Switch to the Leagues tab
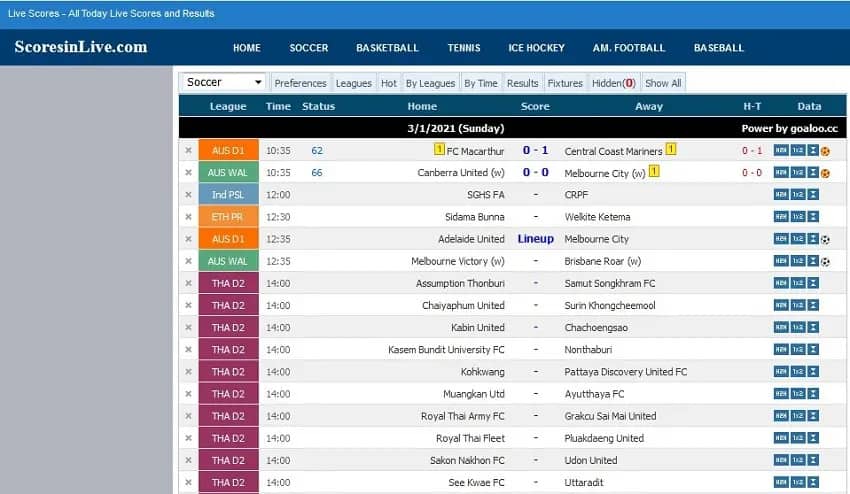The image size is (850, 494). (x=353, y=83)
